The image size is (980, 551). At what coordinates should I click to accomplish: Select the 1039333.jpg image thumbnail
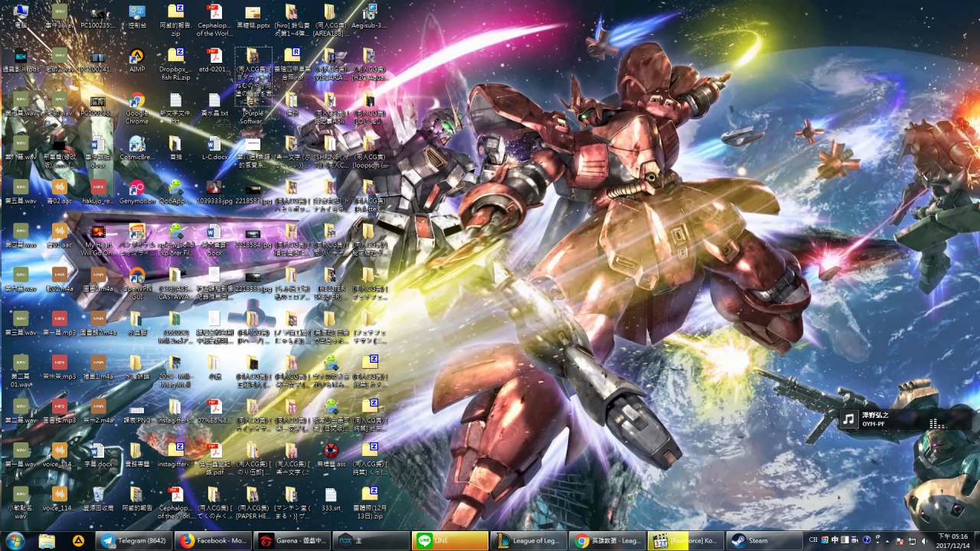click(214, 188)
